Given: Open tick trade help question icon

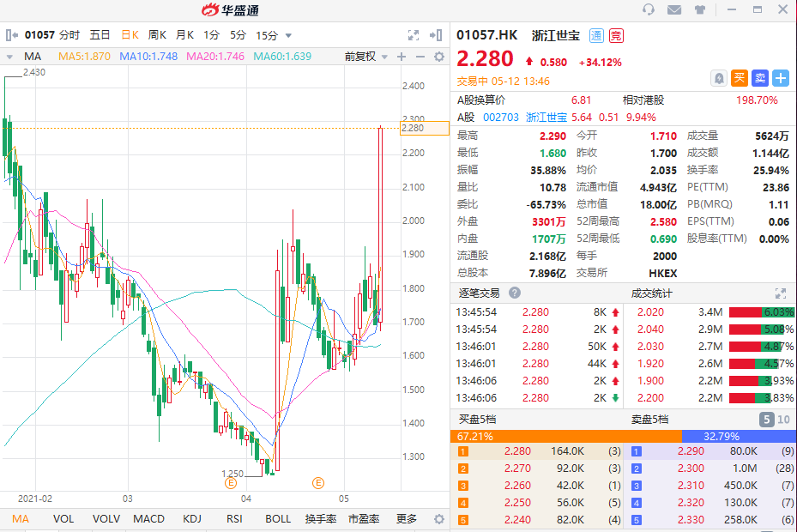Looking at the screenshot, I should pos(515,293).
